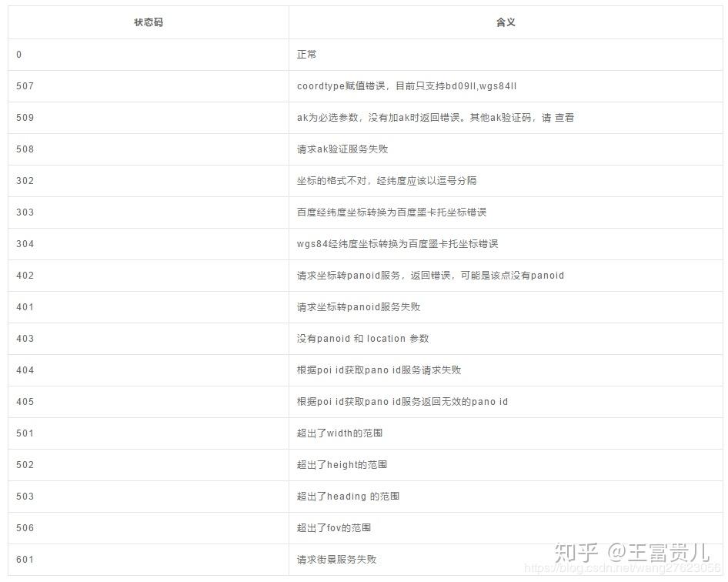Screen dimensions: 728x582
Task: Select status code 503 cell
Action: click(x=149, y=497)
